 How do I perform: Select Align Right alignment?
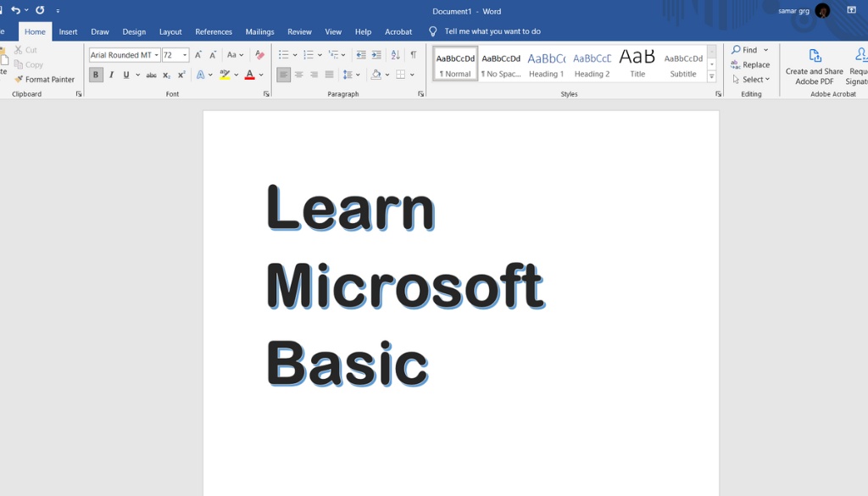(x=314, y=75)
